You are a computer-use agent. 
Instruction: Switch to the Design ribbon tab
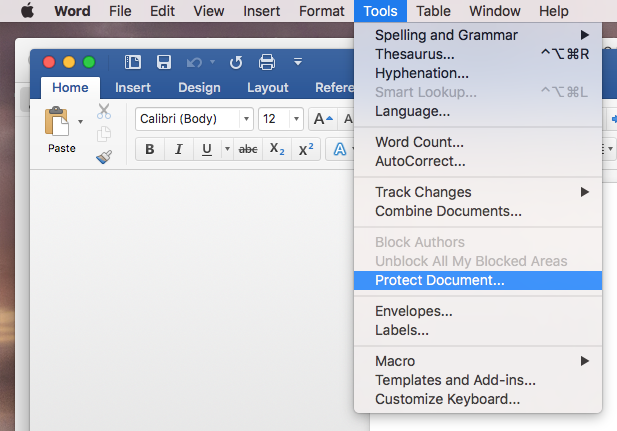point(199,87)
